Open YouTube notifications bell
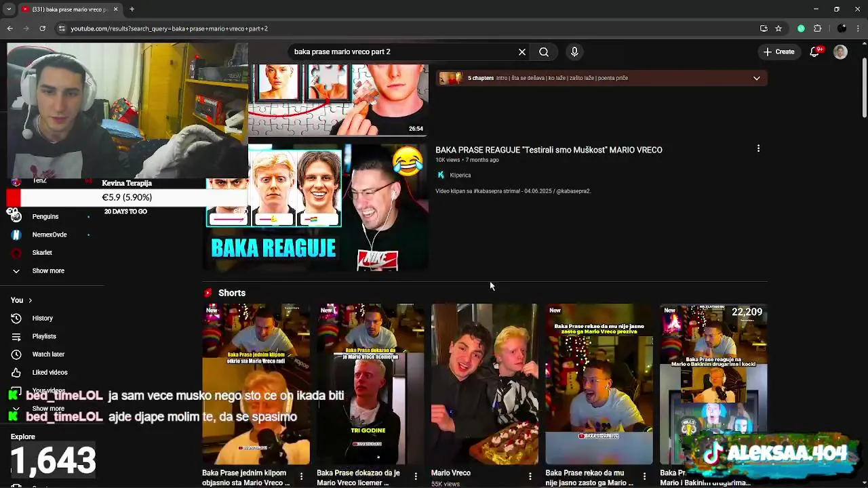Image resolution: width=868 pixels, height=488 pixels. point(815,52)
